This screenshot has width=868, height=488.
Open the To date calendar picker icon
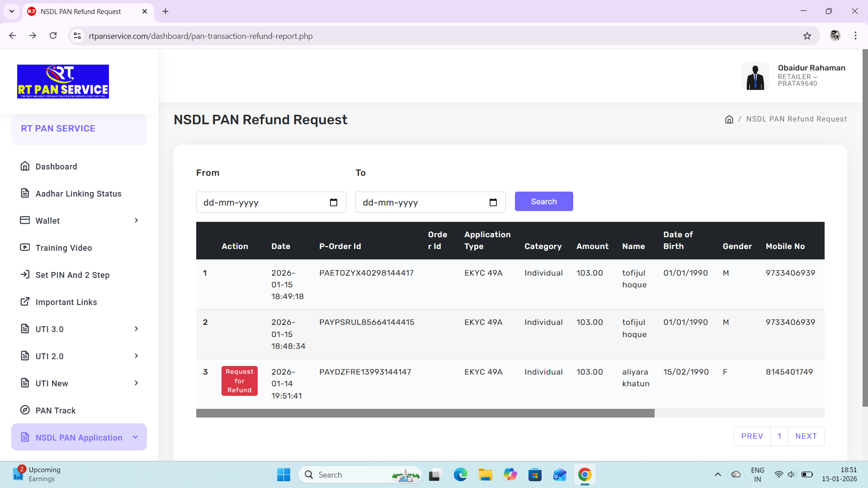tap(493, 202)
